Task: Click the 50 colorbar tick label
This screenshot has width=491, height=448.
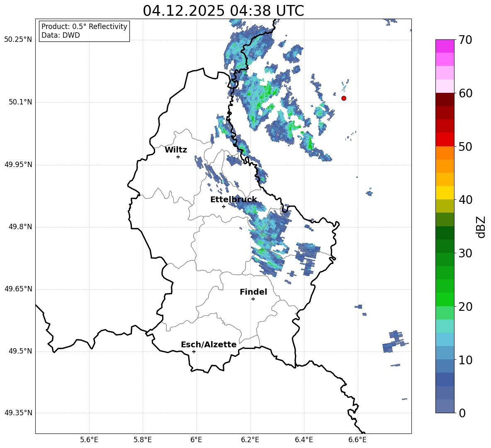Action: click(465, 146)
